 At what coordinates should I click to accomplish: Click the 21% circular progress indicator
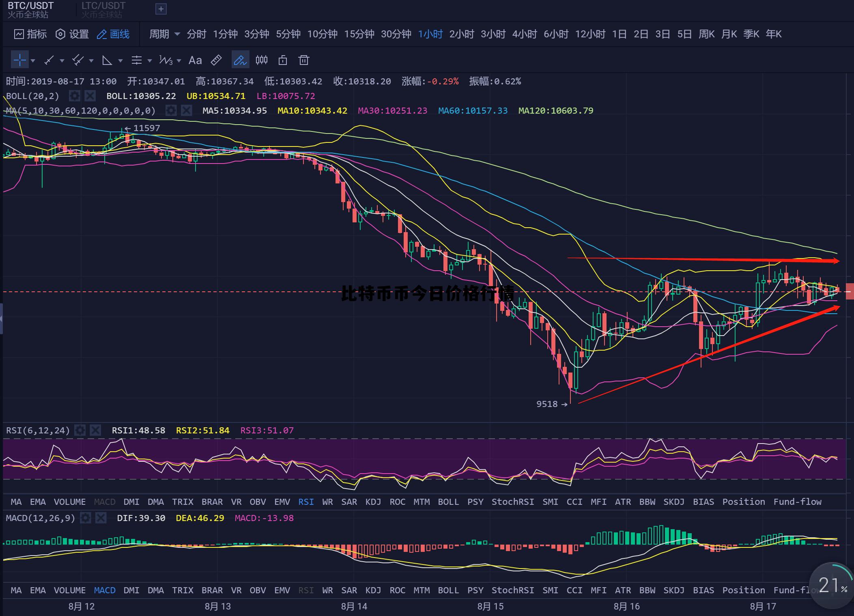pos(832,585)
